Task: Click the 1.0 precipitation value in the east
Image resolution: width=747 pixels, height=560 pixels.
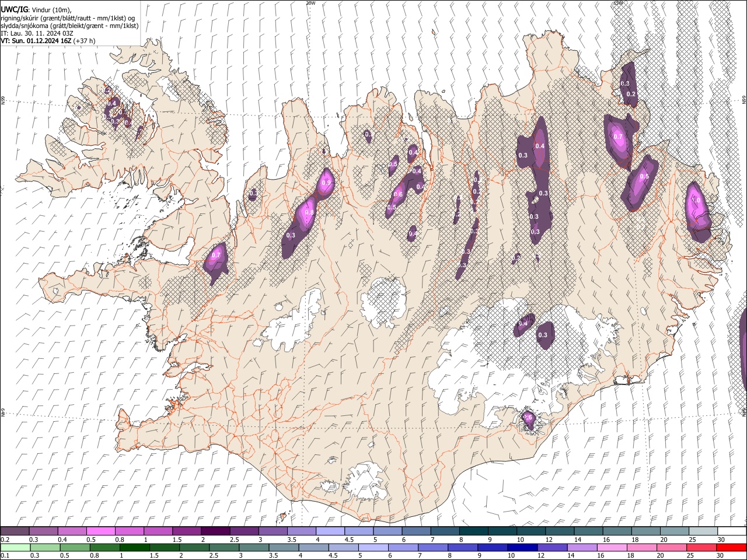Action: pyautogui.click(x=696, y=200)
